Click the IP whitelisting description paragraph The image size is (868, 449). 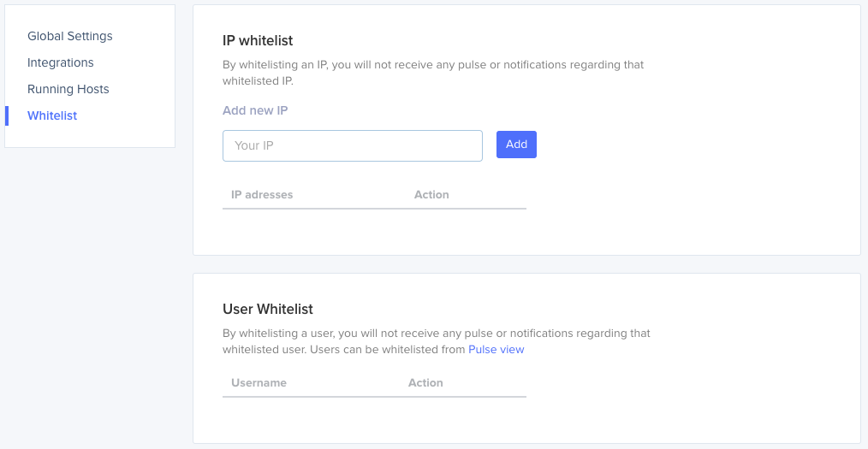432,73
